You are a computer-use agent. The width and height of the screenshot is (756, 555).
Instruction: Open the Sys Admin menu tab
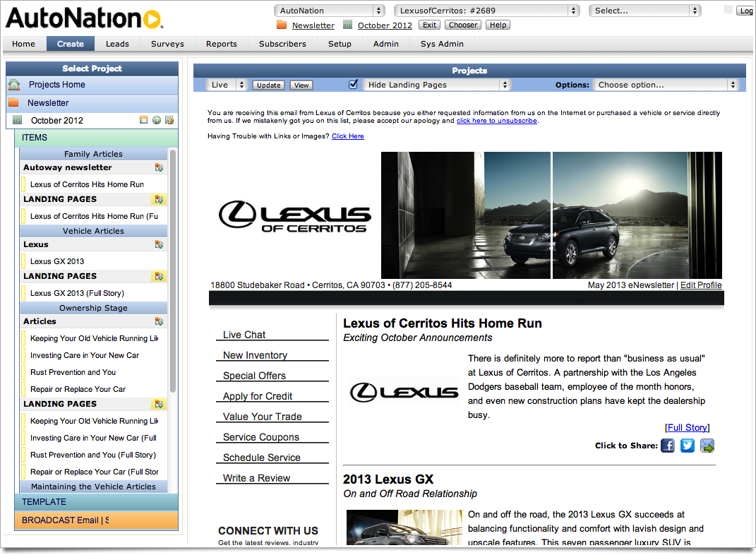442,44
